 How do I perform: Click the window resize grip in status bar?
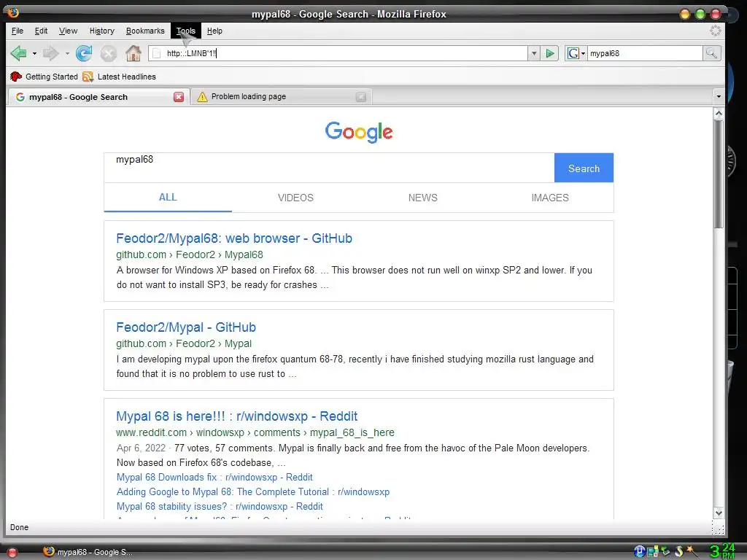click(718, 528)
